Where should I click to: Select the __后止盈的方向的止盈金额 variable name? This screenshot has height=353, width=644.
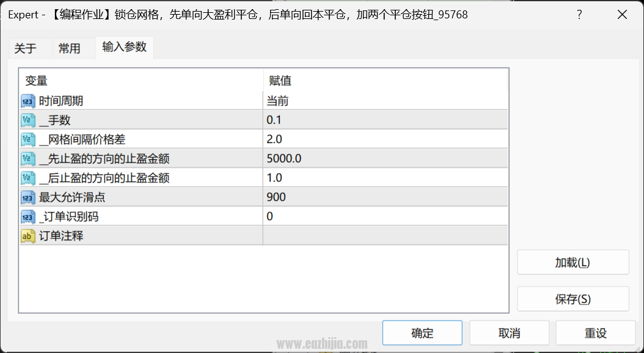[x=104, y=178]
